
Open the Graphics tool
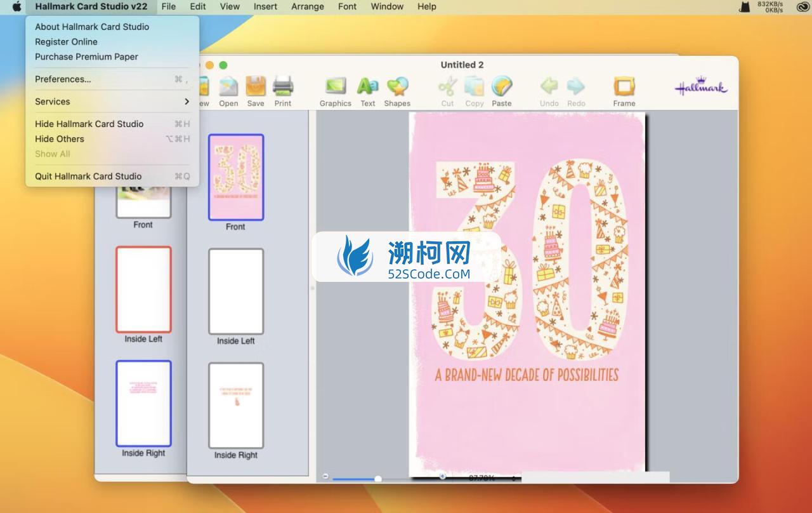point(336,91)
